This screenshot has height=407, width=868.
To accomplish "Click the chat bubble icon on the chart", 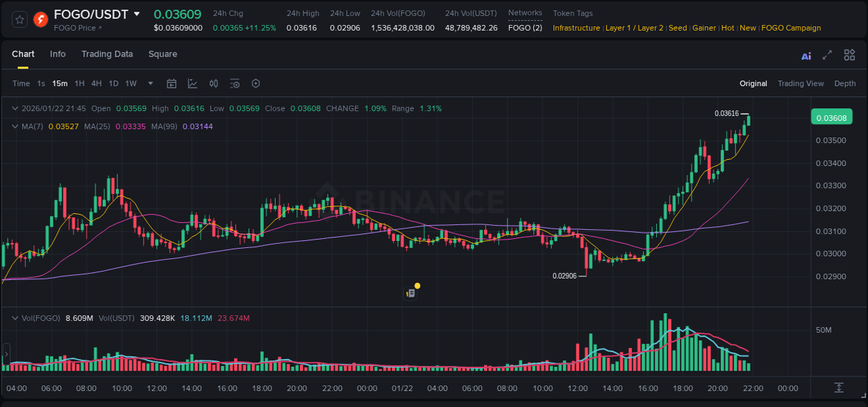I will (411, 291).
